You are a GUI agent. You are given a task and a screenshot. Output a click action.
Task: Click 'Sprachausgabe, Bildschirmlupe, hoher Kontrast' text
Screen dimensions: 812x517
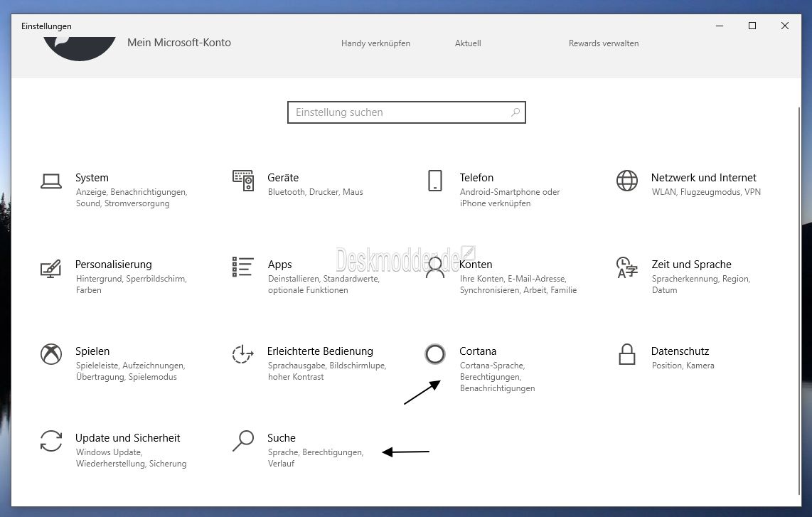coord(327,371)
